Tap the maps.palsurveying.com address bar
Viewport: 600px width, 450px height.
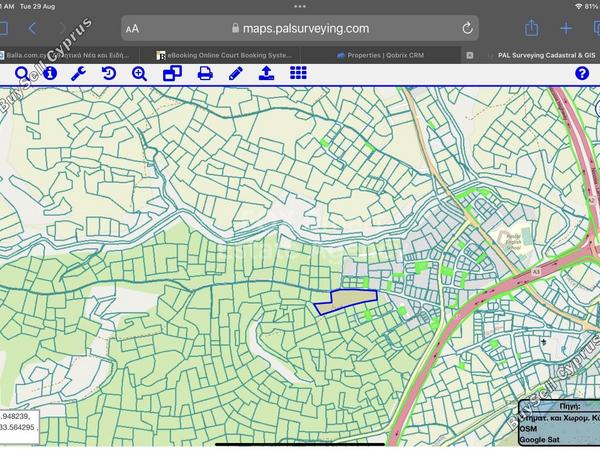coord(300,28)
